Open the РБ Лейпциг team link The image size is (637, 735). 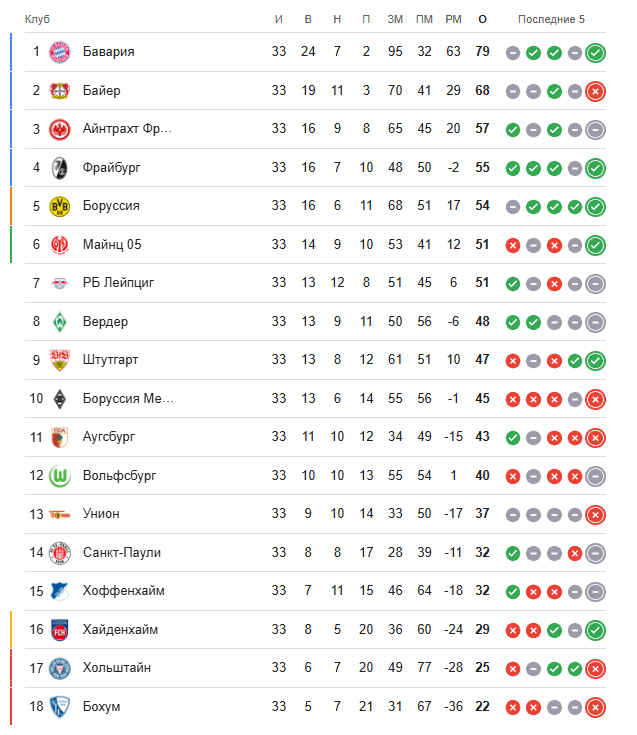coord(118,283)
